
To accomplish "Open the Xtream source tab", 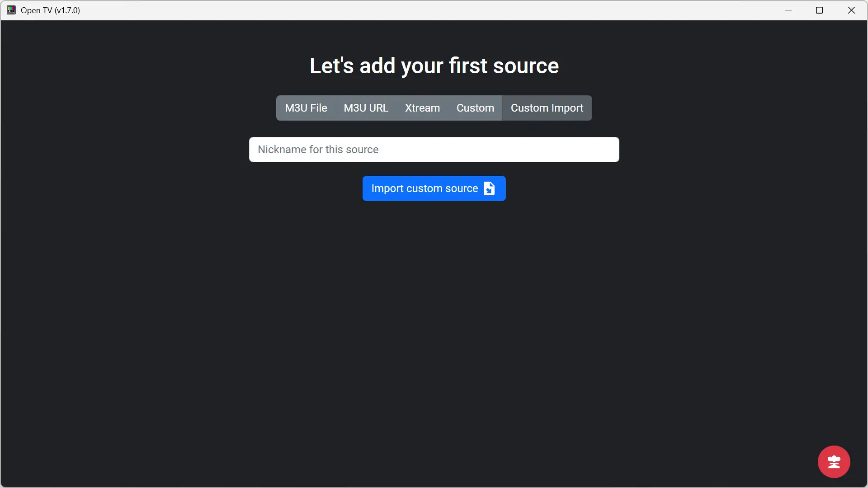I will 422,108.
